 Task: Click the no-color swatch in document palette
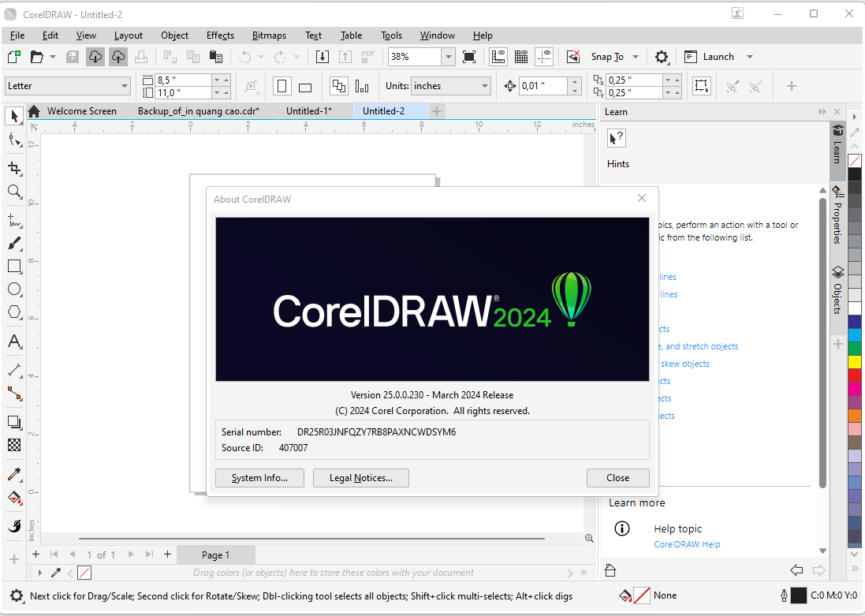click(84, 573)
